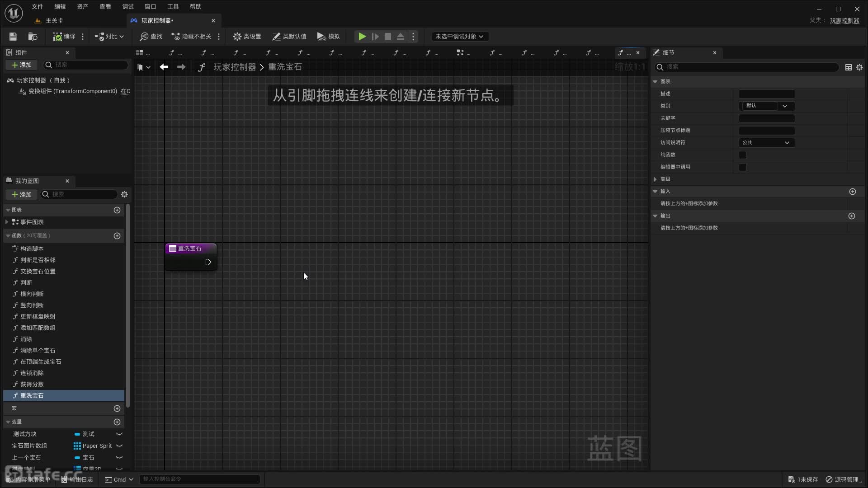Play the level with green button
868x488 pixels.
pyautogui.click(x=362, y=37)
